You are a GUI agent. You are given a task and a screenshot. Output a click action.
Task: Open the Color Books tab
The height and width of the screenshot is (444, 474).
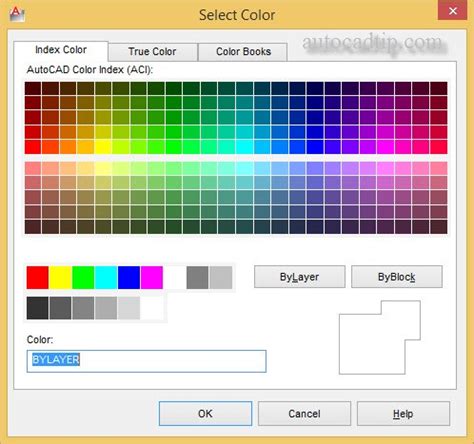pos(243,52)
